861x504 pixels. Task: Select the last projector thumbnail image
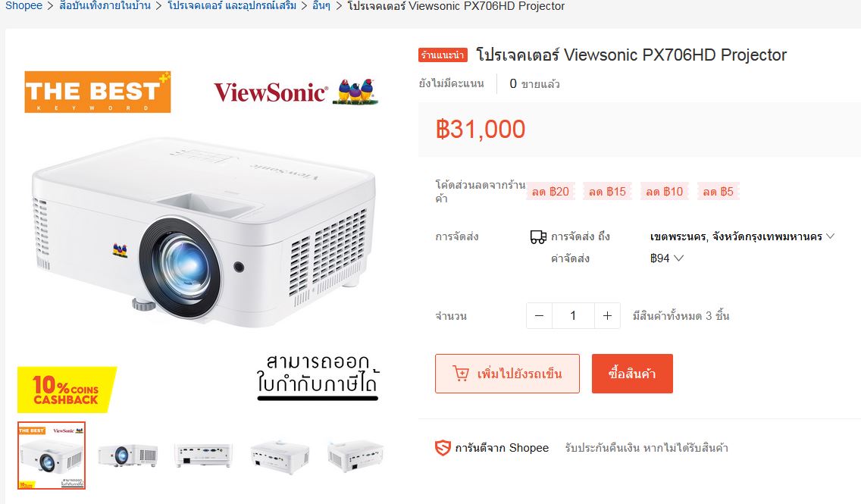(x=355, y=455)
